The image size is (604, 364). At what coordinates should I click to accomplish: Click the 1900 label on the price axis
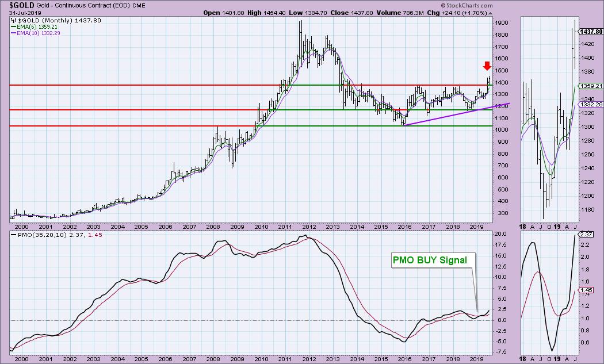[502, 23]
